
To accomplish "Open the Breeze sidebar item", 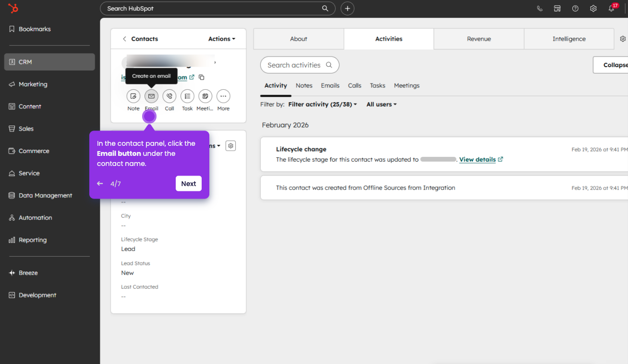I will coord(49,273).
